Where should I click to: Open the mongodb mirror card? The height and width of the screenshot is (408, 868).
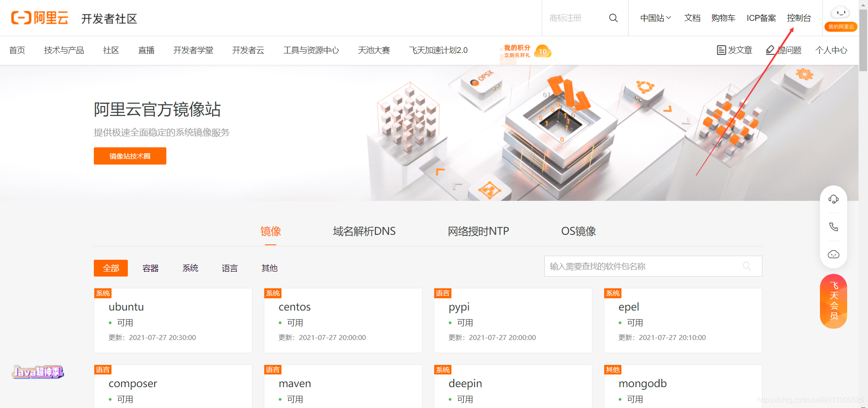point(683,386)
